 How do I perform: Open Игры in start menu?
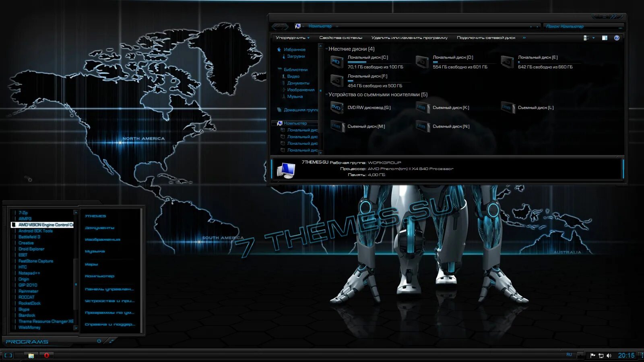[x=91, y=264]
